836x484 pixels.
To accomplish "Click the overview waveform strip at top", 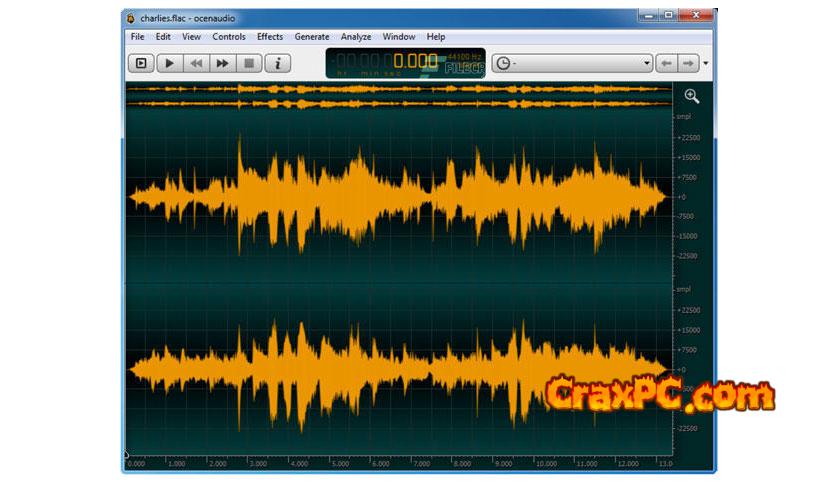I will pyautogui.click(x=400, y=96).
